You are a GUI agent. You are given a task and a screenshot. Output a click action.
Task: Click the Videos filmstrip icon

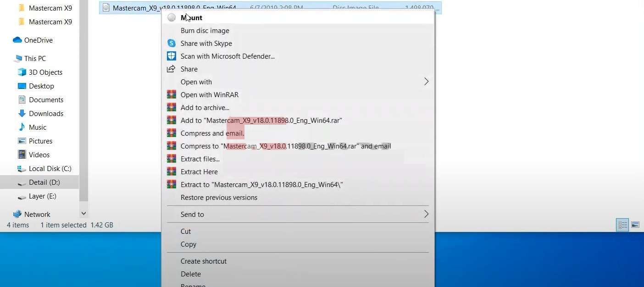pos(22,155)
